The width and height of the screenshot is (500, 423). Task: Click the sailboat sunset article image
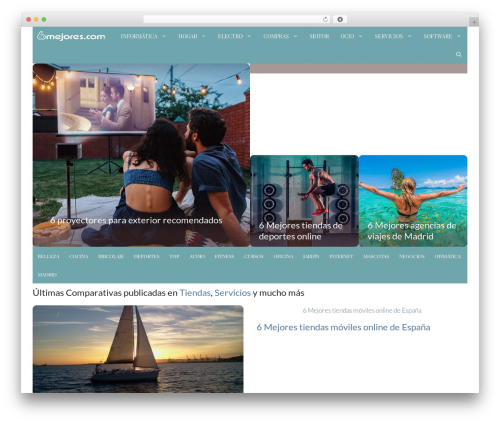(138, 349)
